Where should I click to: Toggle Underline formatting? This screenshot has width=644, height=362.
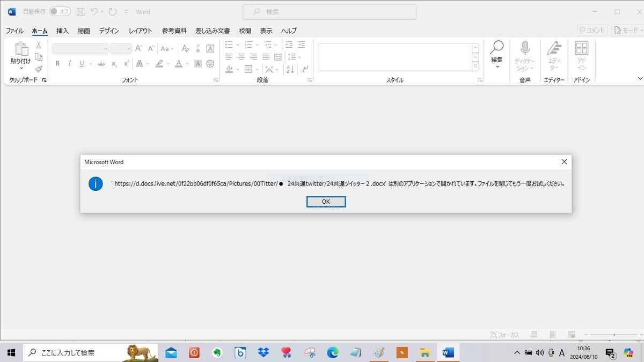click(82, 63)
